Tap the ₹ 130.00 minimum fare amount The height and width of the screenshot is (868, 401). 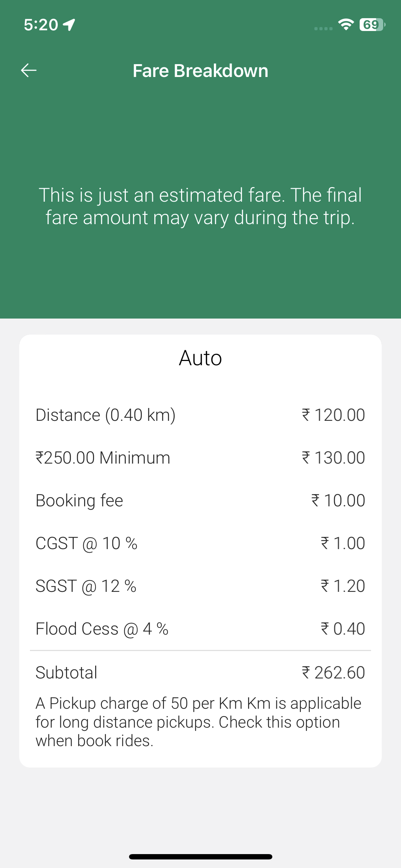(x=333, y=458)
